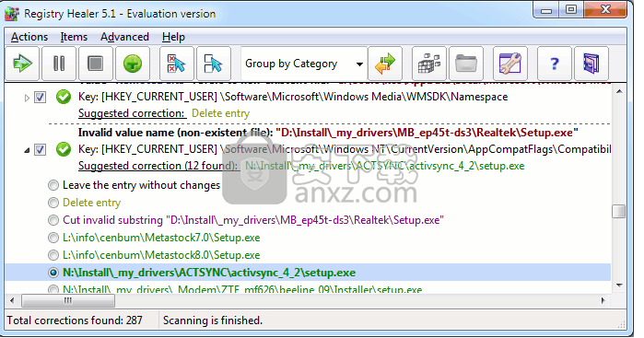Screen dimensions: 644x338
Task: Click the yellow-green swap arrows icon
Action: coord(385,64)
